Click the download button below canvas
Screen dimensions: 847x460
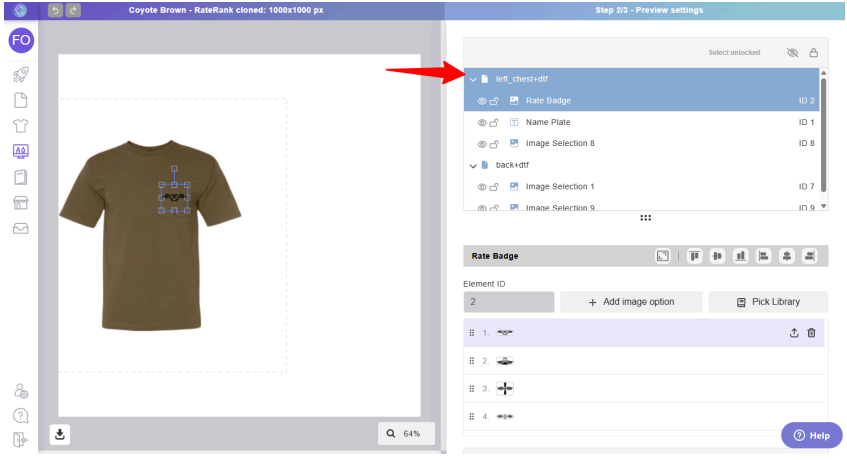(x=61, y=433)
